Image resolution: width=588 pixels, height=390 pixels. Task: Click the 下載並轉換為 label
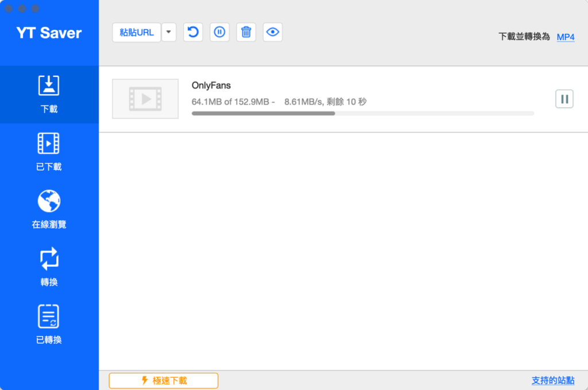pyautogui.click(x=524, y=37)
